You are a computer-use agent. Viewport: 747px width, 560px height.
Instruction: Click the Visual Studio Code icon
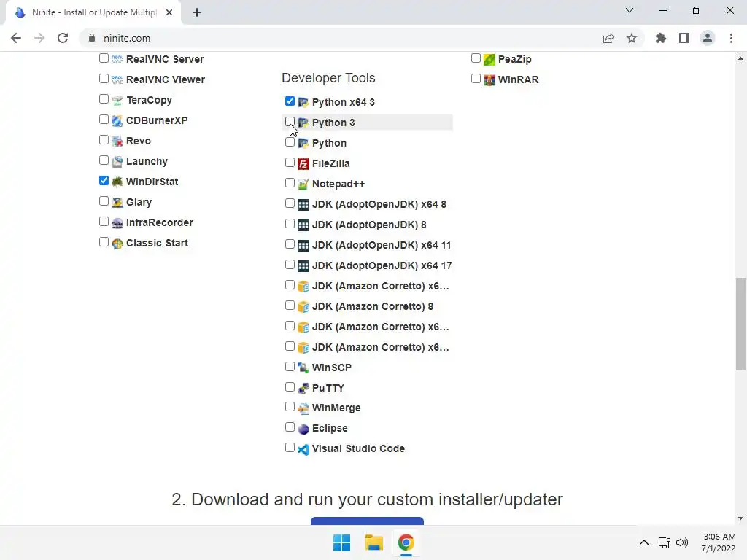[303, 449]
